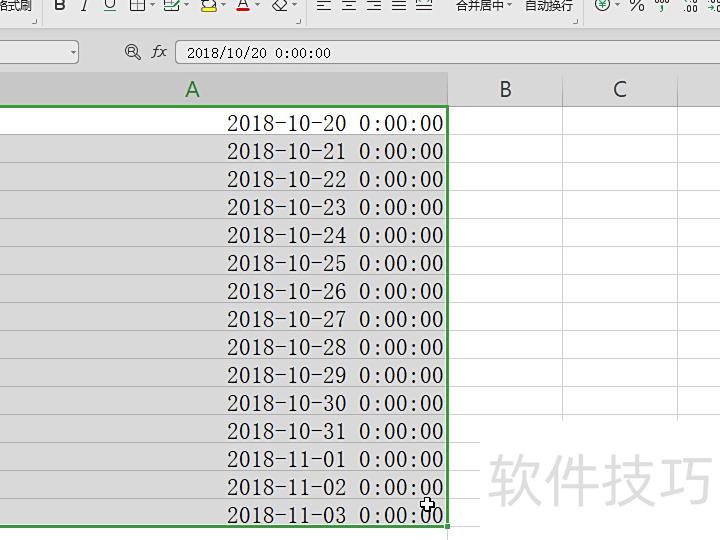Select column B header
The image size is (720, 540).
tap(505, 89)
